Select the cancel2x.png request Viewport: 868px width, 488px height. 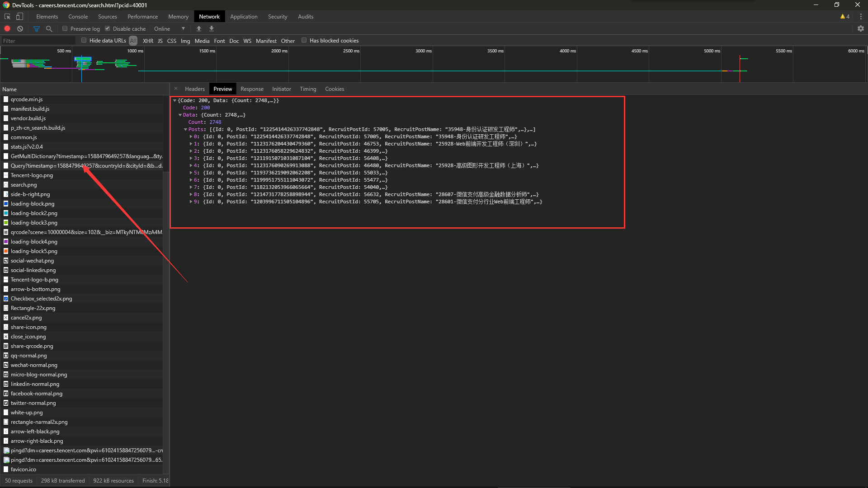[26, 318]
